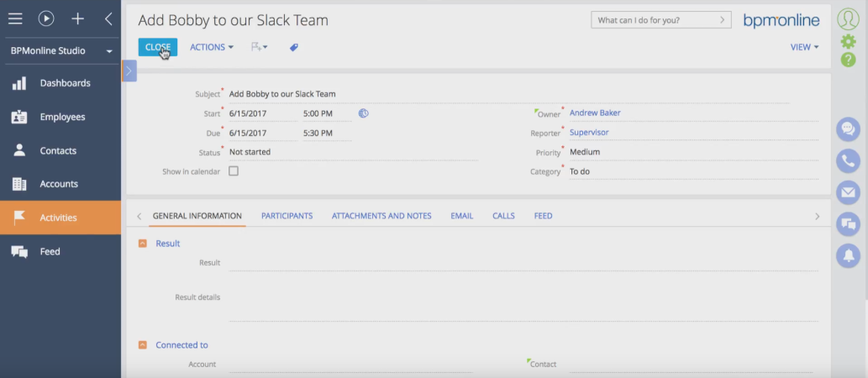Screen dimensions: 868x378
Task: Switch to ATTACHMENTS AND NOTES tab
Action: coord(381,216)
